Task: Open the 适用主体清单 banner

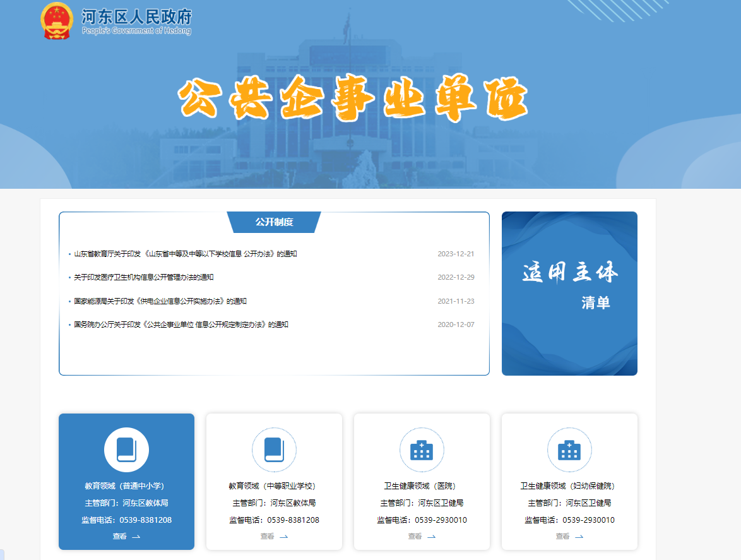Action: (569, 294)
